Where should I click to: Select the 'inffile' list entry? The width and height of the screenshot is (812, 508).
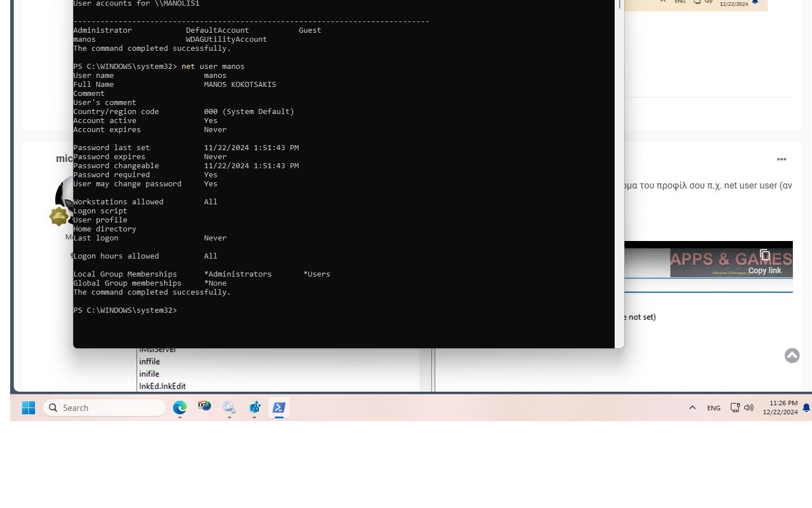click(x=149, y=361)
